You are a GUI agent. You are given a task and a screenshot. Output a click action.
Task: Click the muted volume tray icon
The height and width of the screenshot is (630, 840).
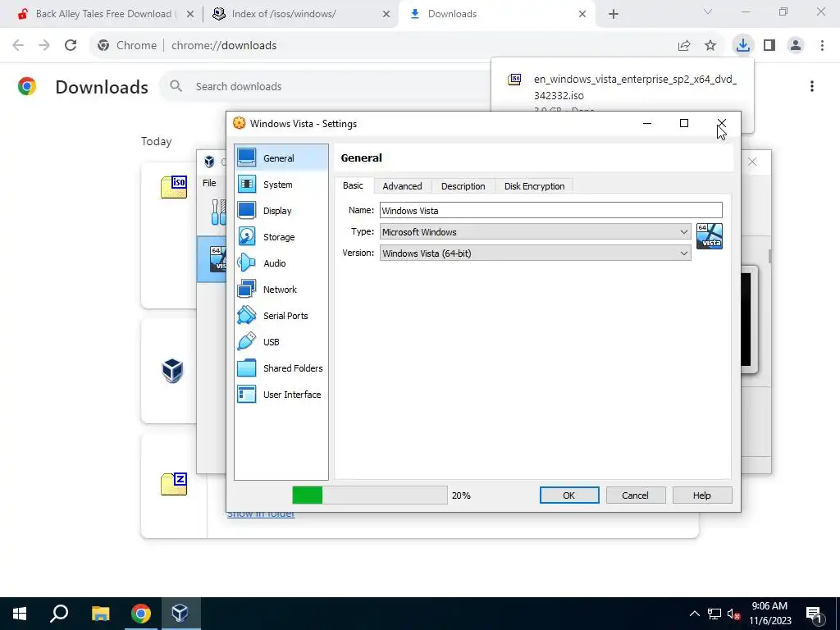pos(734,614)
